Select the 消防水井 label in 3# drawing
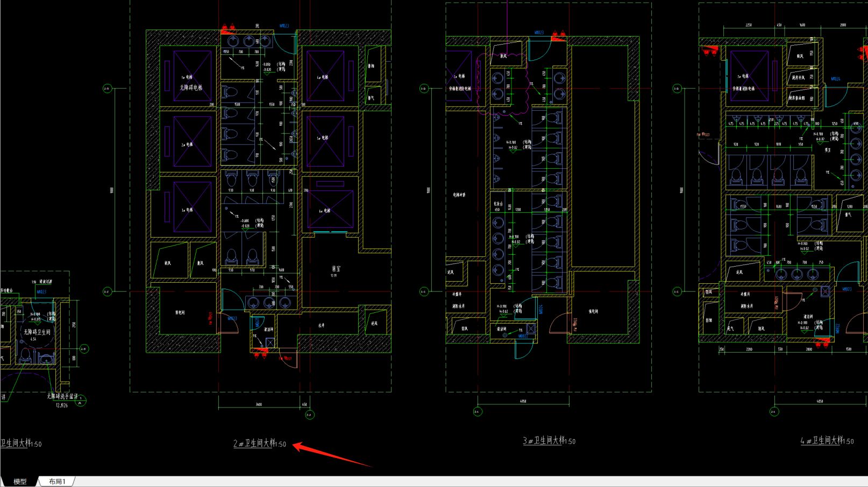The width and height of the screenshot is (868, 487). 458,306
